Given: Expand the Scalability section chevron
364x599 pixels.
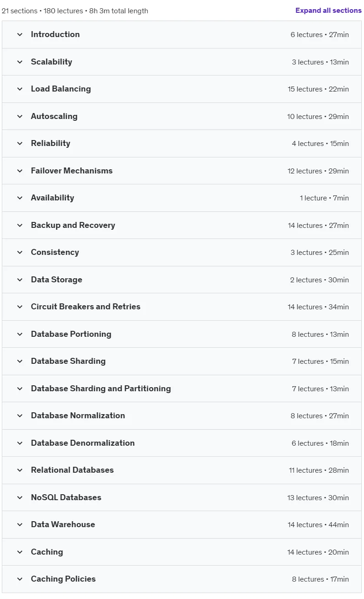Looking at the screenshot, I should tap(20, 62).
